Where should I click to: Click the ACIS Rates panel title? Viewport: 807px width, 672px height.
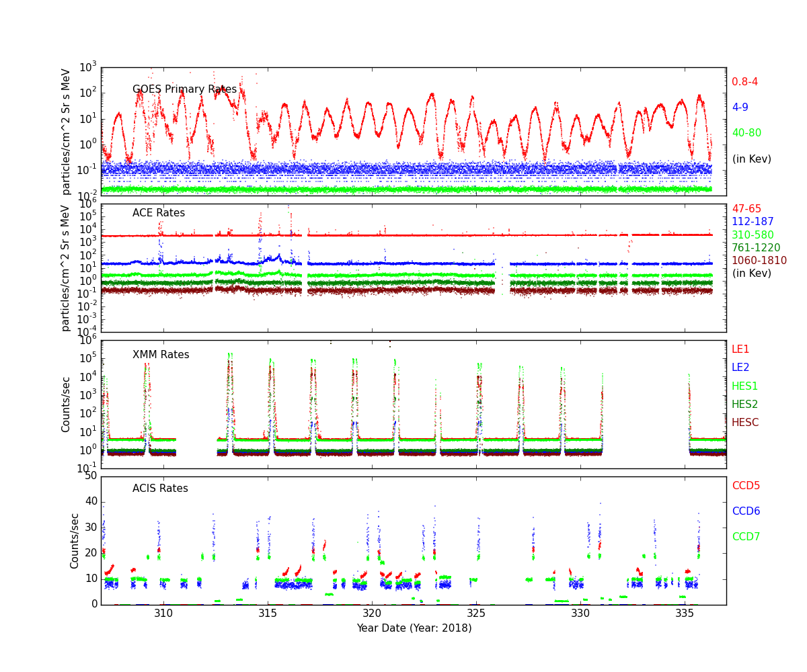(x=160, y=489)
